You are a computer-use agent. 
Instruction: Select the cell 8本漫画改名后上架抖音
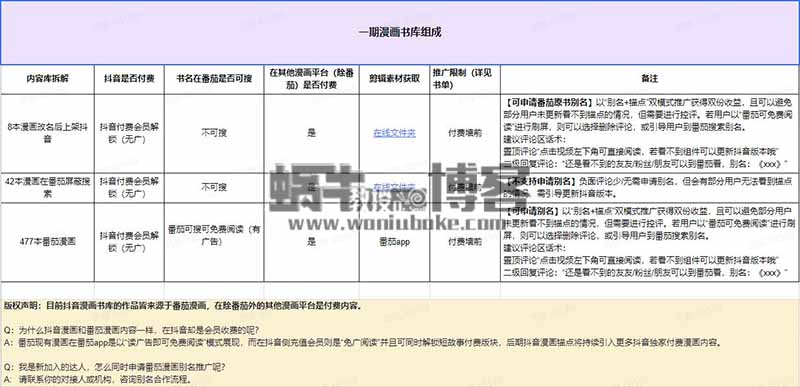point(47,134)
